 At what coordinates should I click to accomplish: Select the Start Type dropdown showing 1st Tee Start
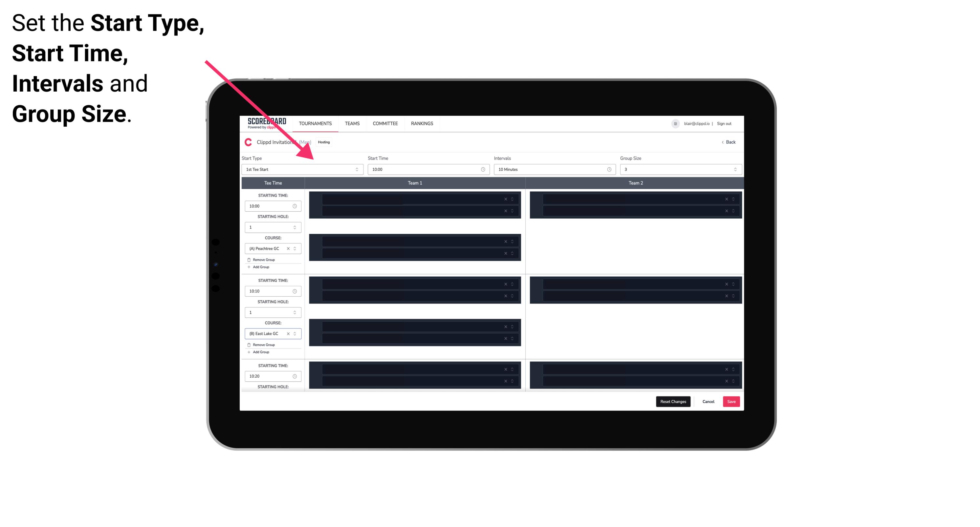click(x=300, y=169)
